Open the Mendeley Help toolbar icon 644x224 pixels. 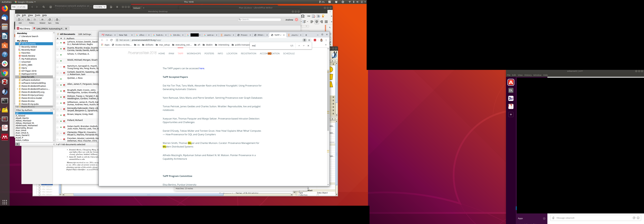pos(57,20)
